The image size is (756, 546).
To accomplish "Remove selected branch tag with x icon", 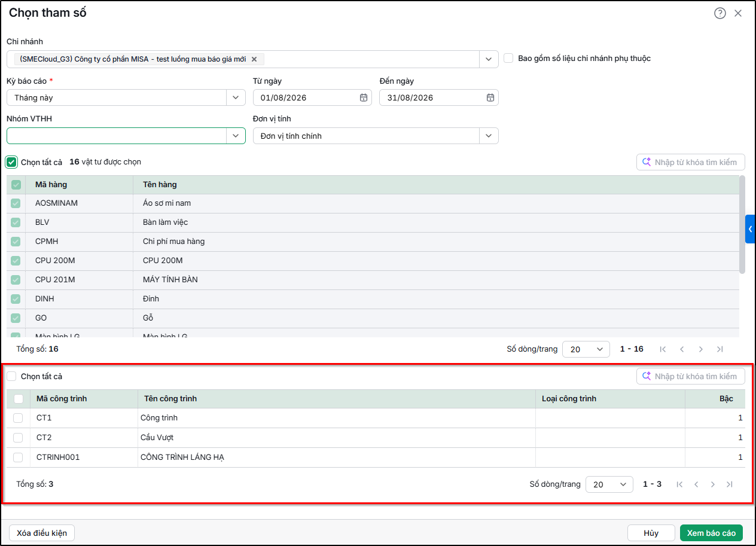I will pos(254,59).
